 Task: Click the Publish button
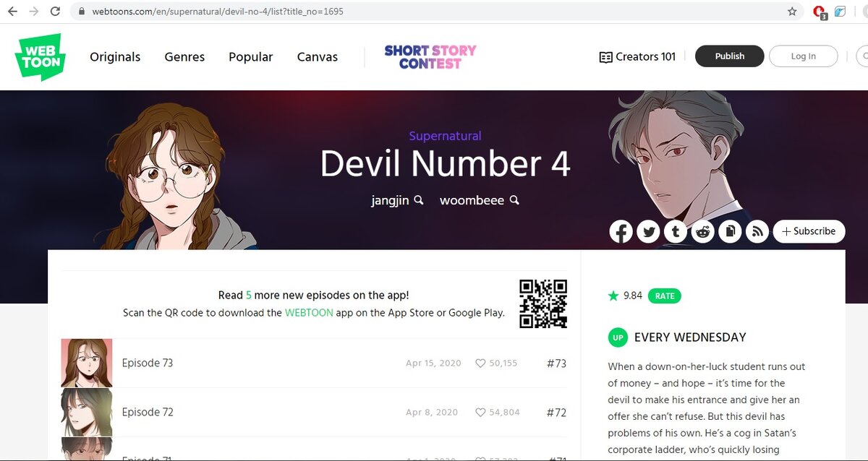point(729,56)
